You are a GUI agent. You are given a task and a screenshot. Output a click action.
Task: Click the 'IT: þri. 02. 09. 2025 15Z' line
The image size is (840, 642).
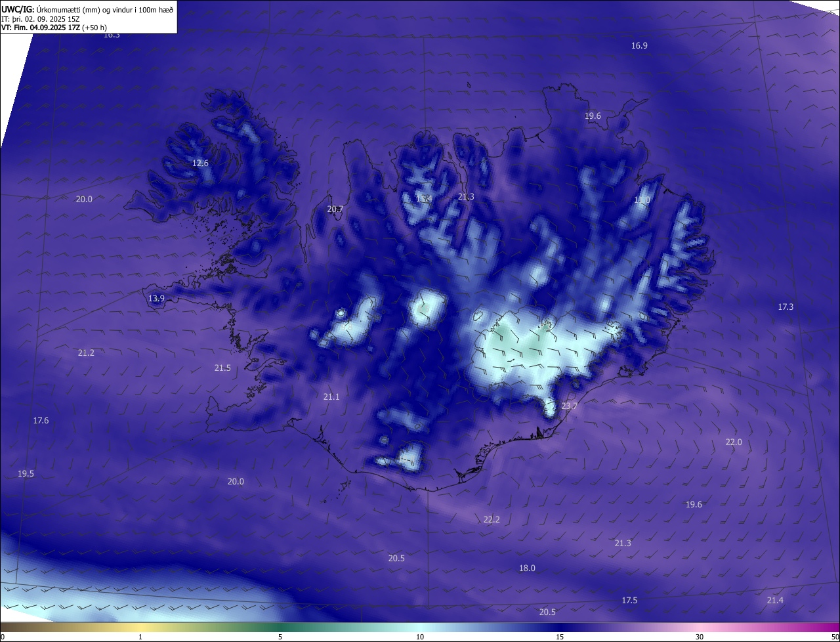[x=41, y=18]
